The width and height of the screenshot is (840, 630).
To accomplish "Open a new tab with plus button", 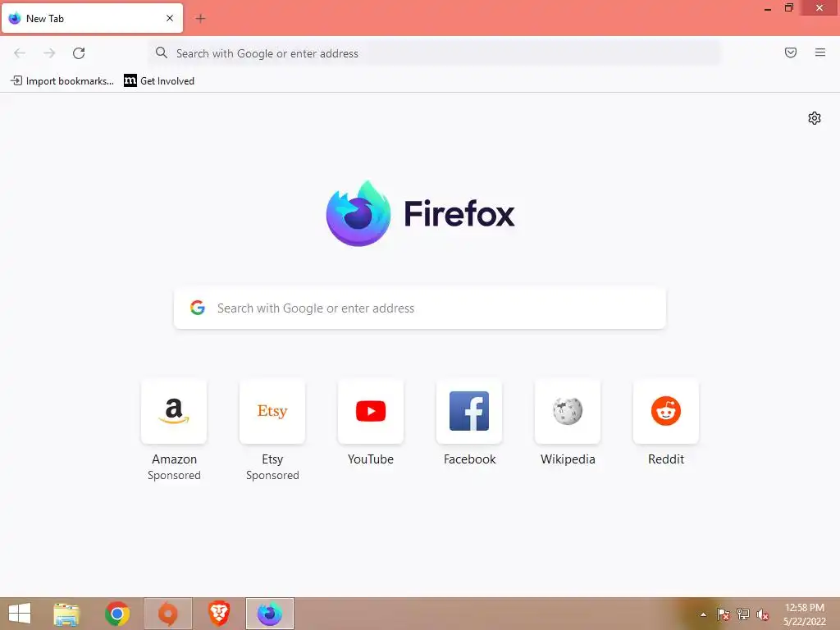I will click(200, 19).
